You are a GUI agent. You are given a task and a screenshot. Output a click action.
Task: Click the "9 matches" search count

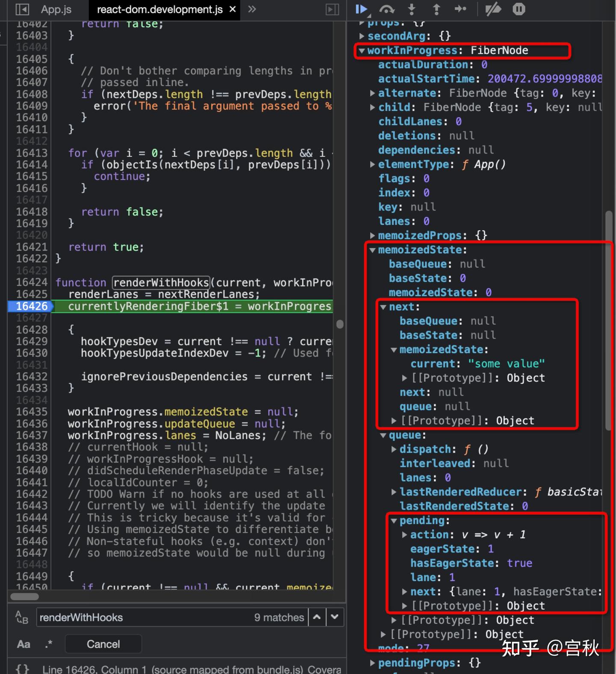pos(279,617)
